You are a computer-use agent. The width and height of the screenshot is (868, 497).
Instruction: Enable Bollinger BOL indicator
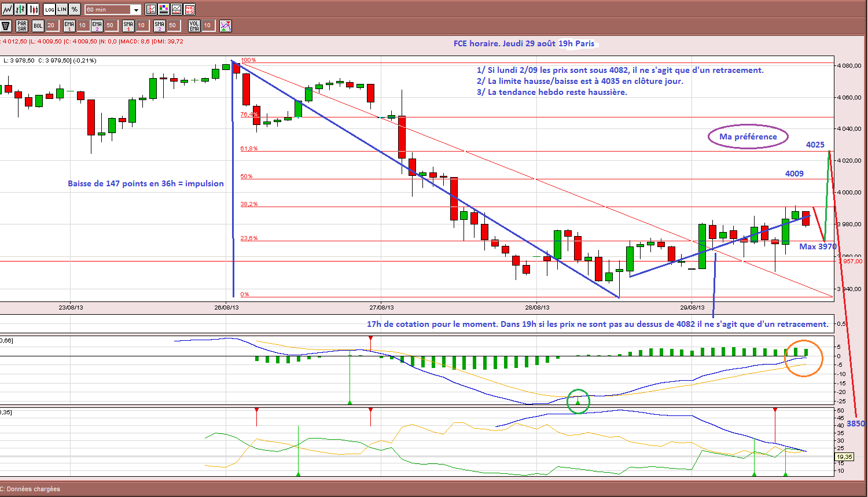38,25
